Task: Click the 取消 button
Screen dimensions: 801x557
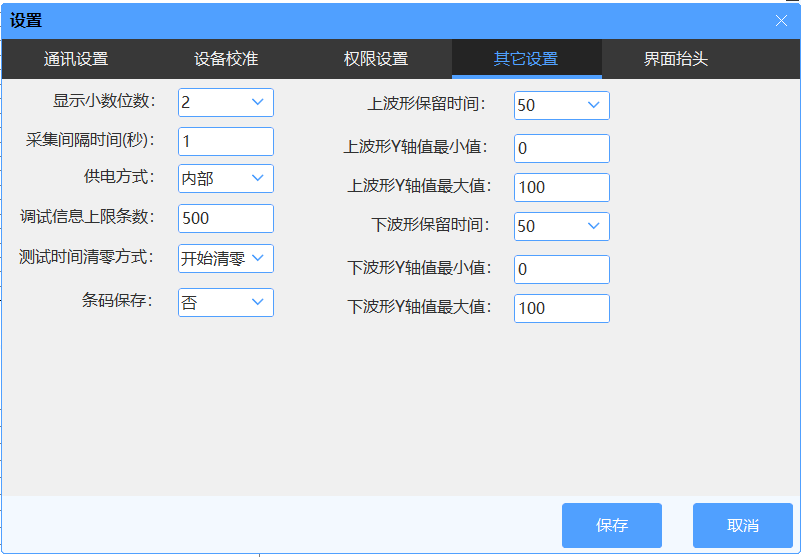Action: coord(742,525)
